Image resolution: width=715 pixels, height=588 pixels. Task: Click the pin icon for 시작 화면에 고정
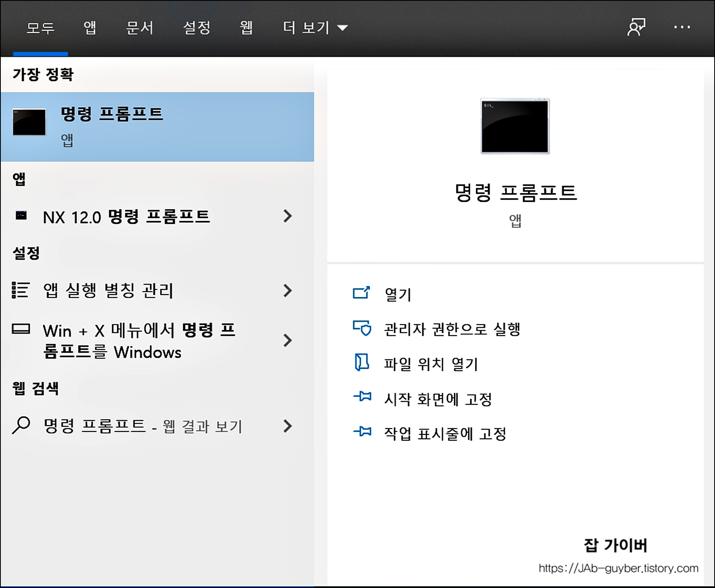pyautogui.click(x=362, y=396)
